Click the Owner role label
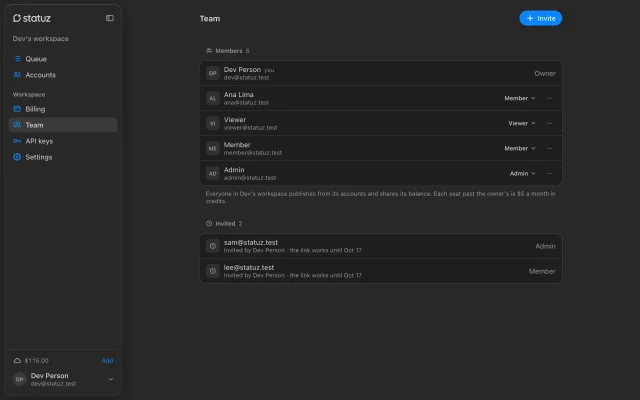Viewport: 640px width, 400px height. pyautogui.click(x=545, y=73)
